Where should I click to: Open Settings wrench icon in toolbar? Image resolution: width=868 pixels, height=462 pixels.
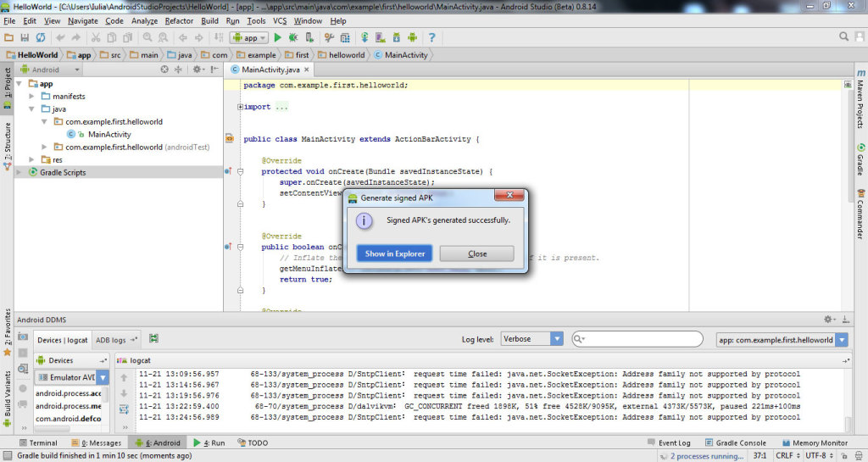(x=330, y=37)
